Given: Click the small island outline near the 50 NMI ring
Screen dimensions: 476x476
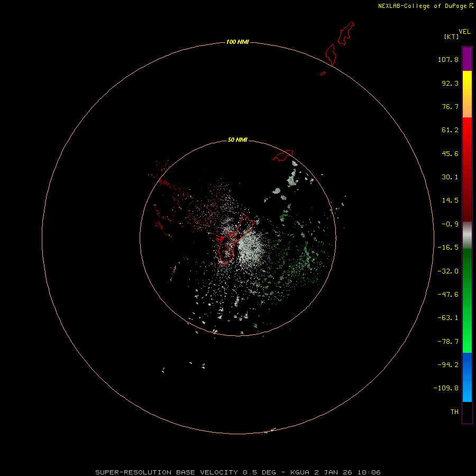Looking at the screenshot, I should click(x=283, y=155).
